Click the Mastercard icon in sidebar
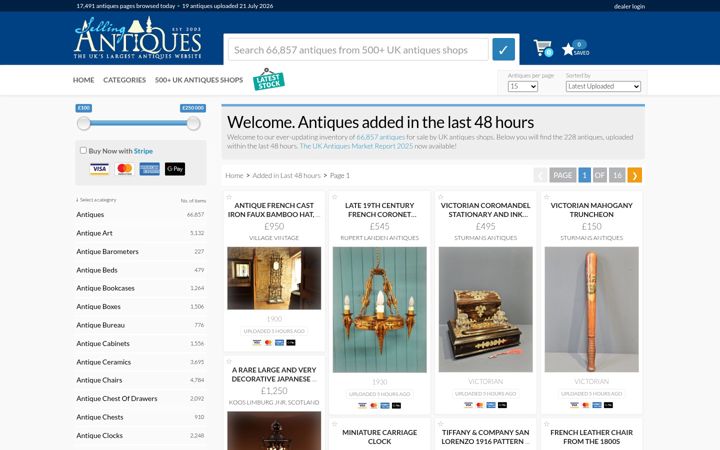The width and height of the screenshot is (720, 450). click(124, 169)
